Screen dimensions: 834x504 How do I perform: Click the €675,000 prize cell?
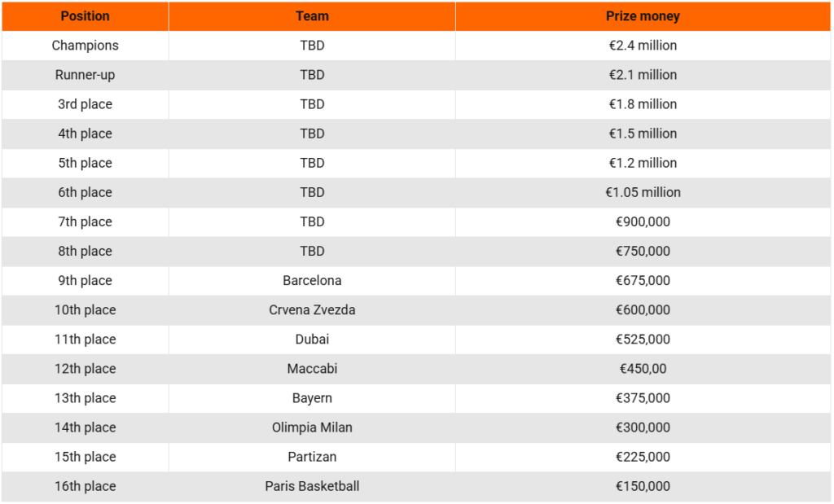(643, 280)
